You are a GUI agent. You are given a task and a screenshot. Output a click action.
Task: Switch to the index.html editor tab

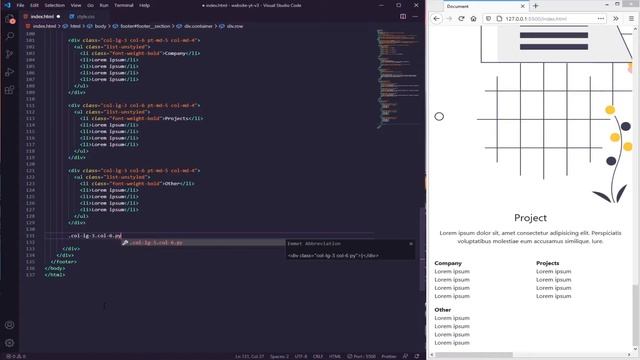(42, 17)
